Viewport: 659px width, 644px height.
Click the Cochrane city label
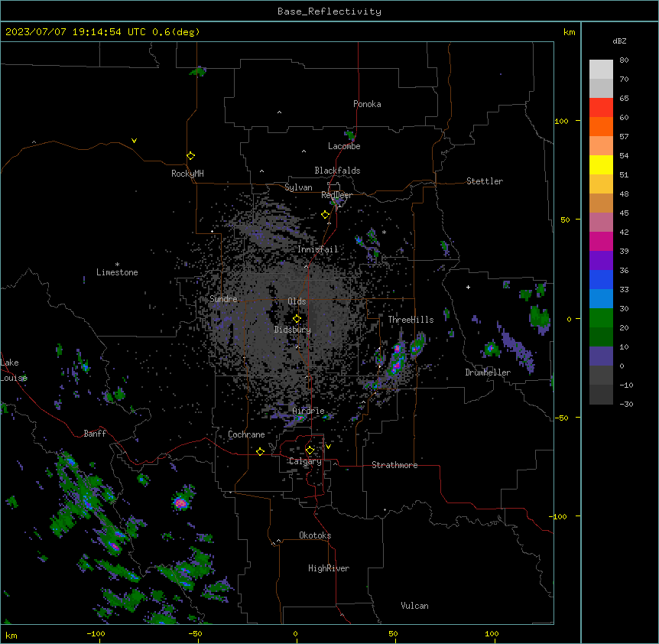point(246,434)
